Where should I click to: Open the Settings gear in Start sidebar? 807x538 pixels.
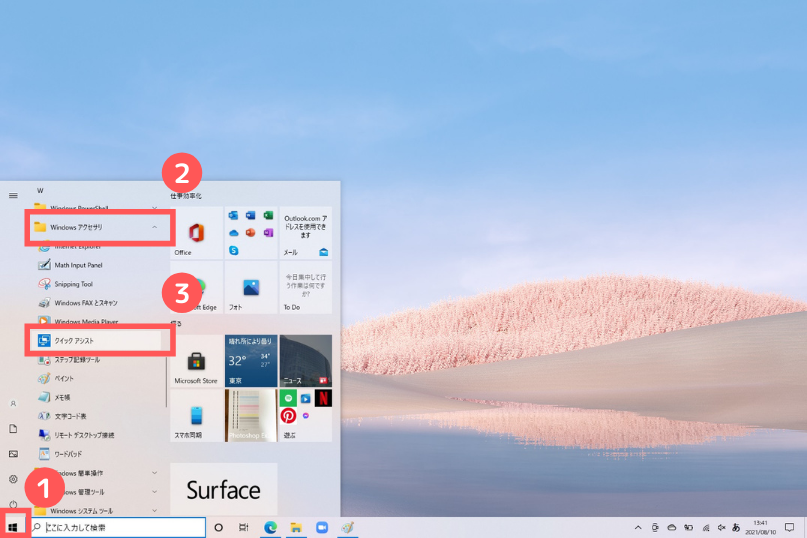tap(13, 479)
